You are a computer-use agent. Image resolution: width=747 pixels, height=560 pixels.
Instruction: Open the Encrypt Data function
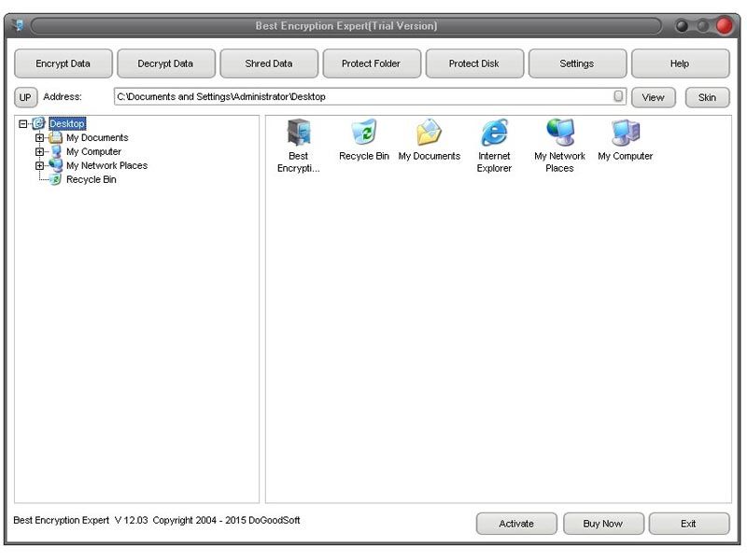(63, 63)
